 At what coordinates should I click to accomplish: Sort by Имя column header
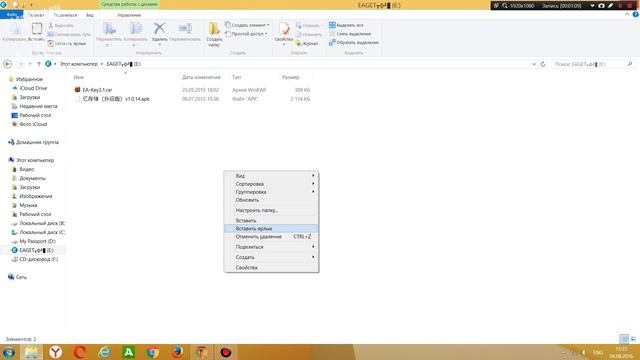pos(79,77)
